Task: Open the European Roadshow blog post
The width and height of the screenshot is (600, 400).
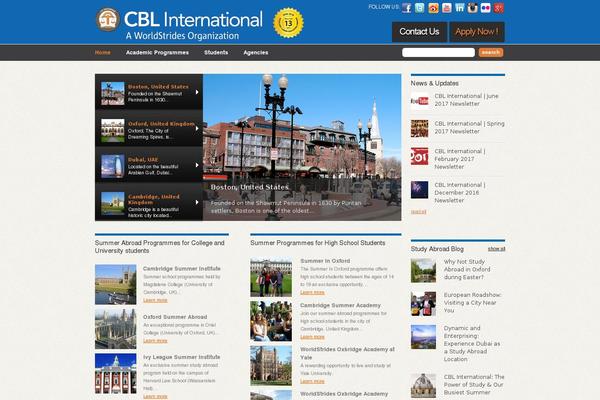Action: point(472,302)
